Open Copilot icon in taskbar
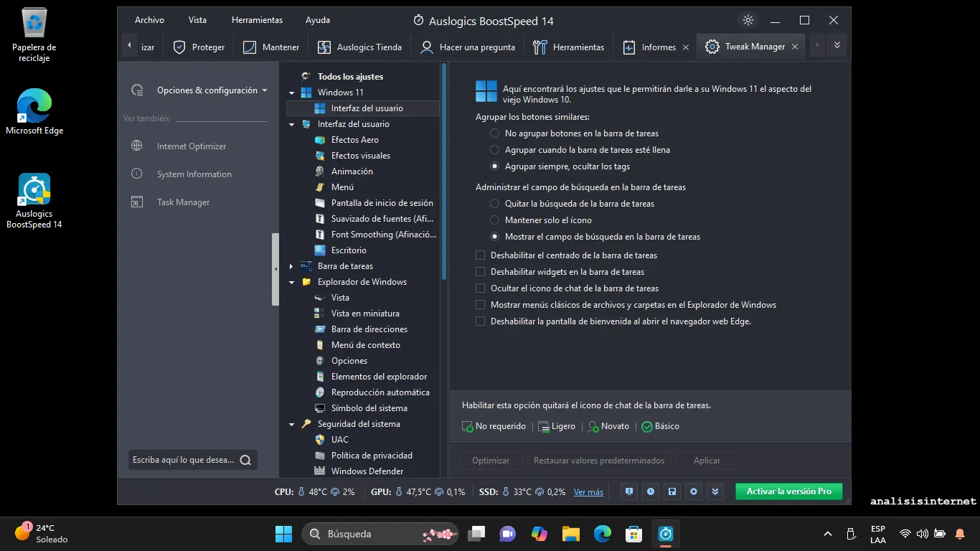Image resolution: width=980 pixels, height=551 pixels. click(540, 534)
